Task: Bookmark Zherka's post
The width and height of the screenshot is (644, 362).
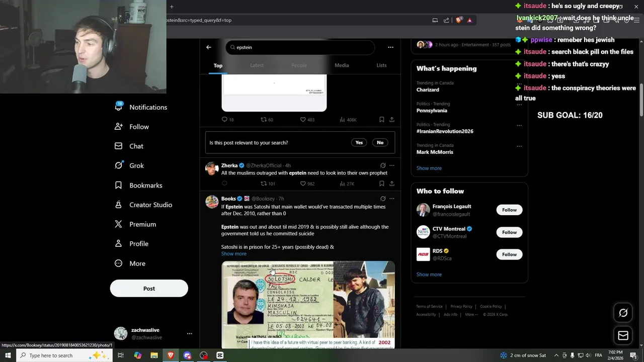Action: coord(381,184)
